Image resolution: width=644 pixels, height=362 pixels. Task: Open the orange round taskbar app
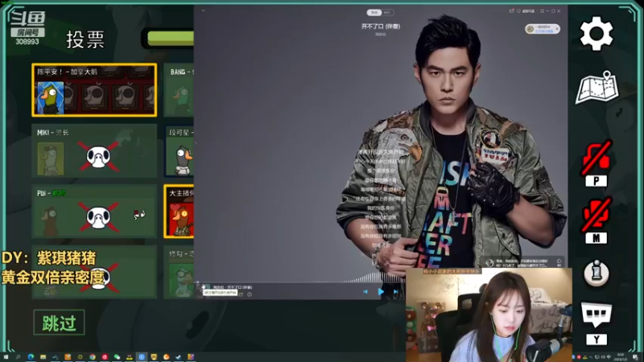point(167,357)
